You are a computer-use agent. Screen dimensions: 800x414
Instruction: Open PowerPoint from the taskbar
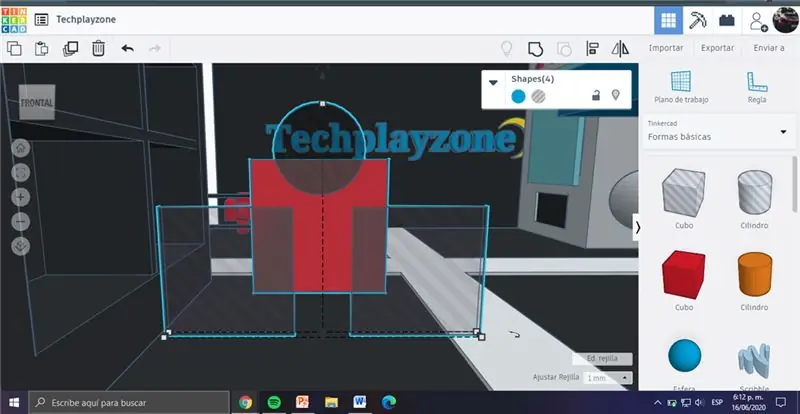[303, 402]
